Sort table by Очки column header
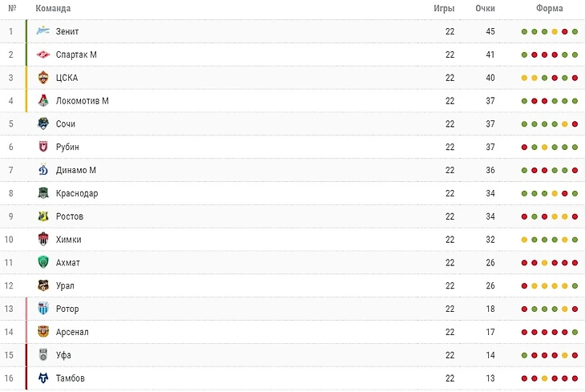This screenshot has width=585, height=392. [x=485, y=8]
